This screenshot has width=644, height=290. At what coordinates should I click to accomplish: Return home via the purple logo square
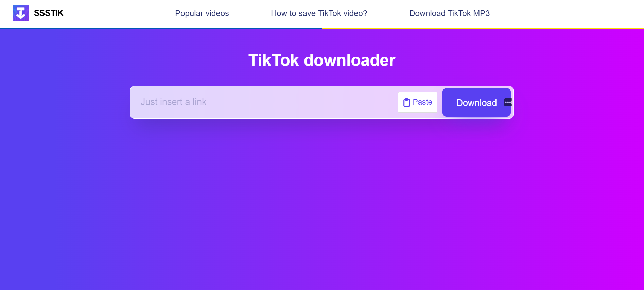click(x=21, y=13)
